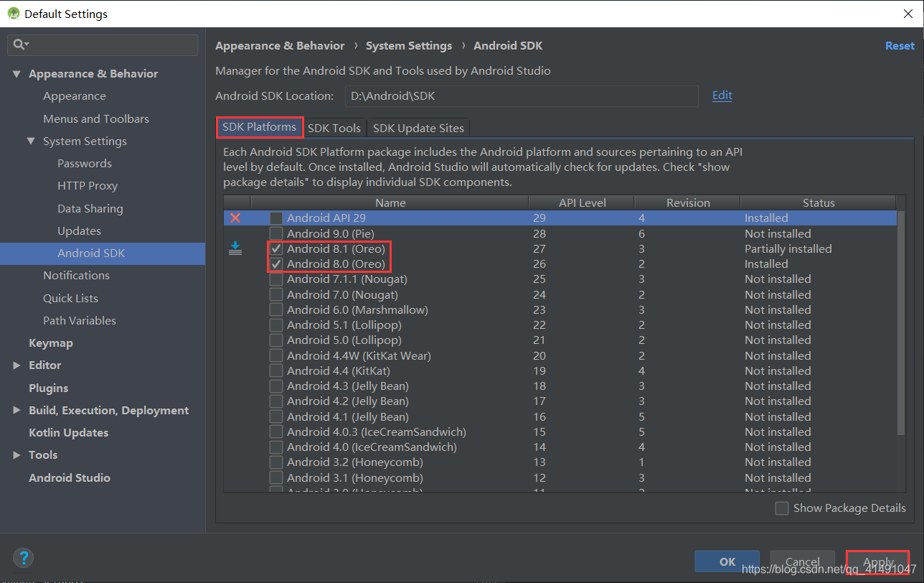Screen dimensions: 924x583
Task: Enable the Show Package Details checkbox
Action: coord(782,508)
